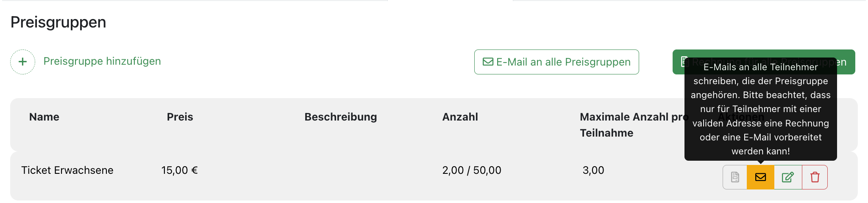Click the Anzahl column header
Screen dimensions: 868x203
coord(460,117)
